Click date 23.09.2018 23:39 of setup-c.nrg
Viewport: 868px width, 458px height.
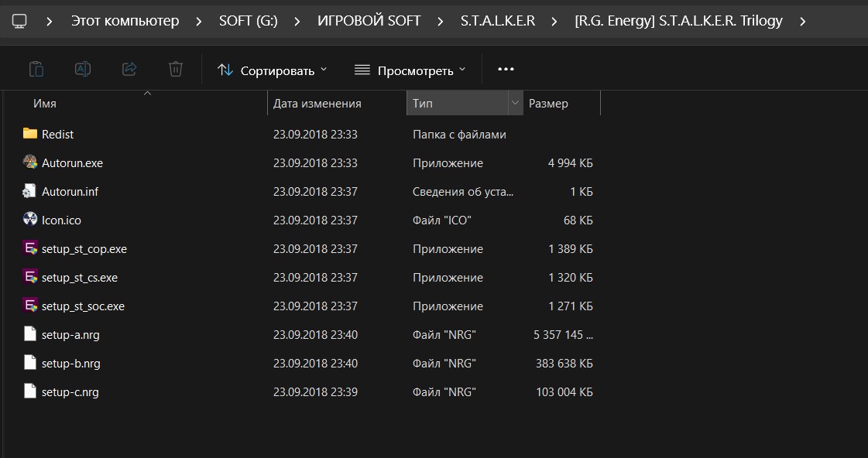pyautogui.click(x=315, y=392)
